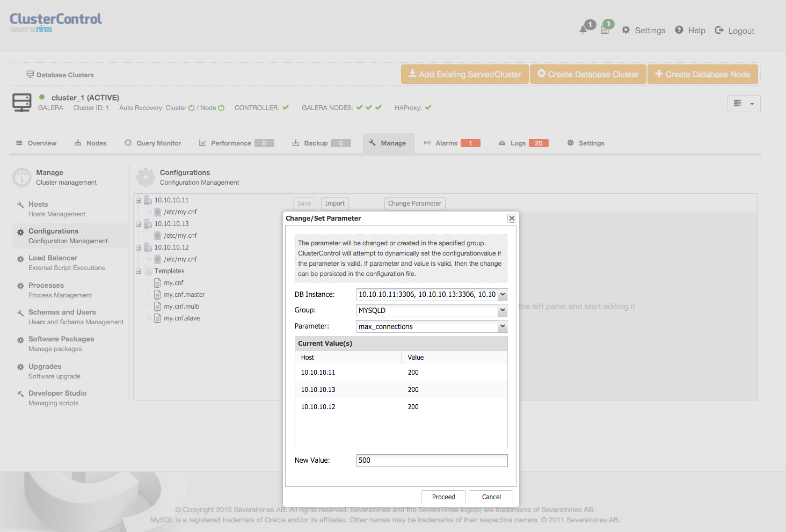Close the Change/Set Parameter dialog
This screenshot has height=532, width=786.
tap(512, 218)
